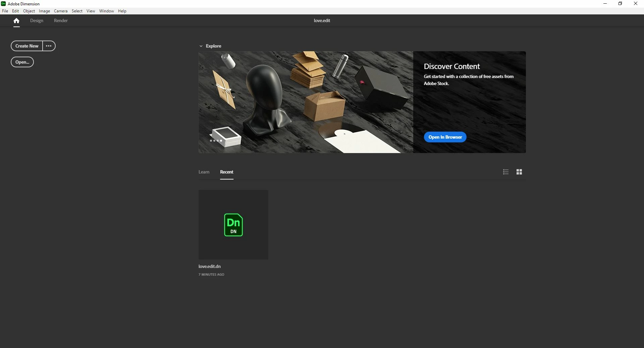Open the Select menu
644x348 pixels.
[77, 11]
